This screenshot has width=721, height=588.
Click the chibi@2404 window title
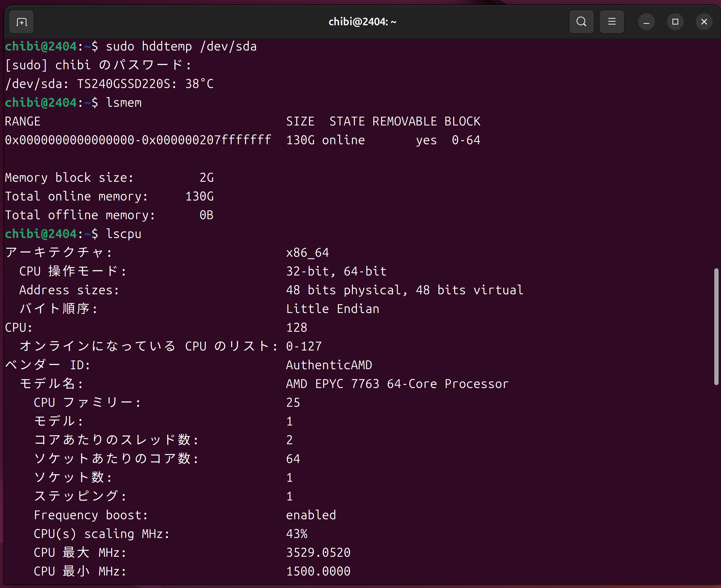click(362, 22)
